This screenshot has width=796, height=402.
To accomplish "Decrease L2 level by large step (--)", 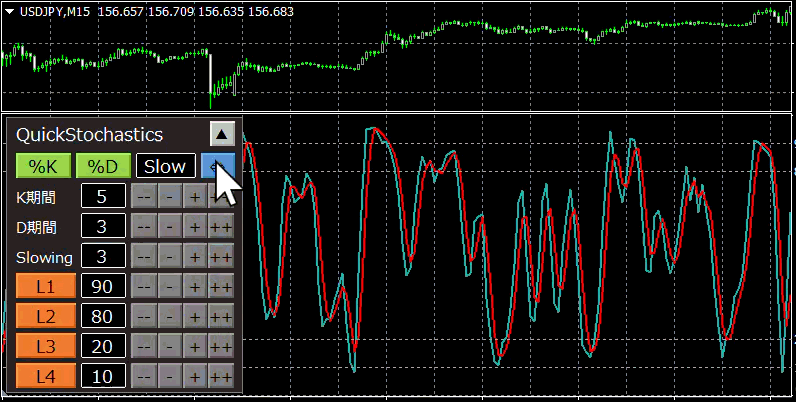I will [x=144, y=316].
